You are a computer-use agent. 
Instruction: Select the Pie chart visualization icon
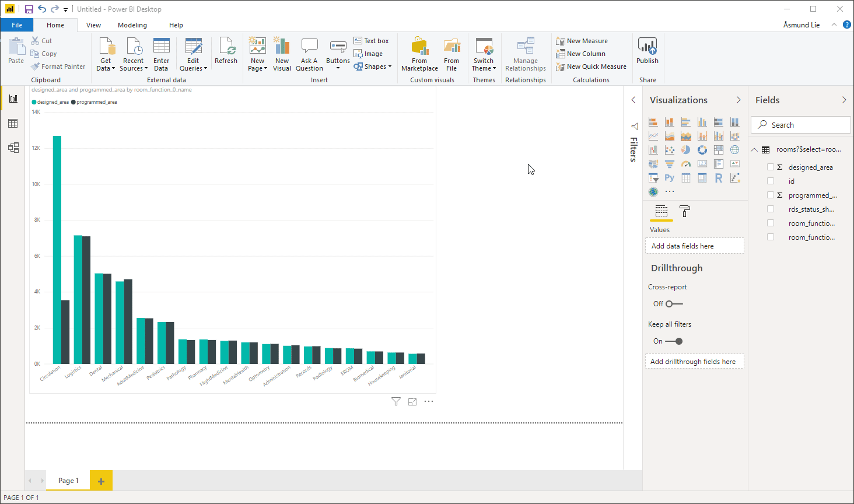(x=685, y=149)
